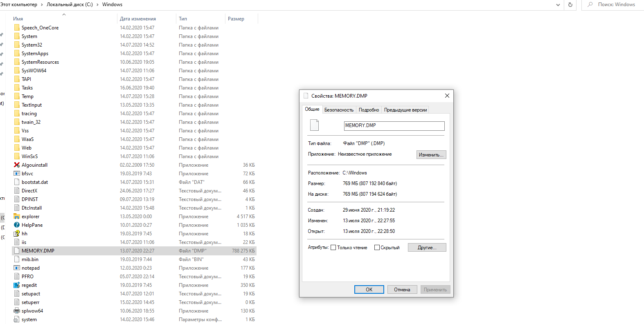Select the SystemApps folder name

pos(35,54)
